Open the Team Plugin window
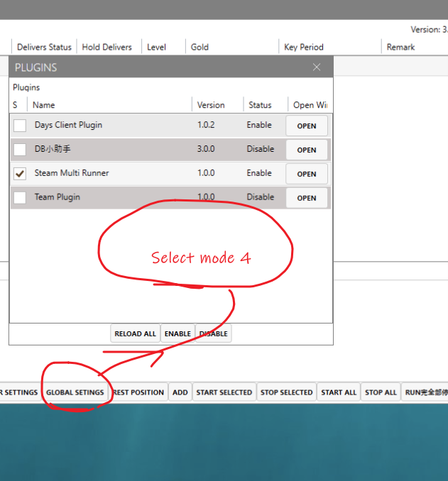Image resolution: width=448 pixels, height=481 pixels. (307, 198)
